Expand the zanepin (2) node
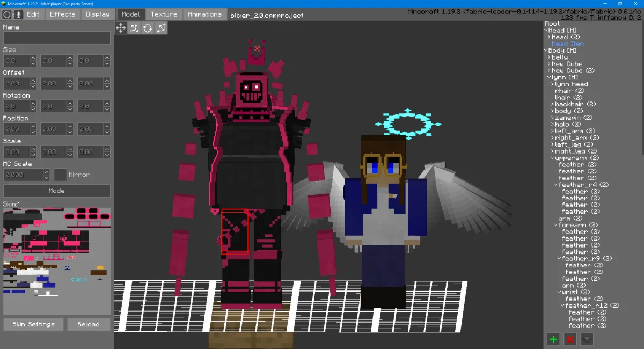Viewport: 644px width, 349px height. [552, 118]
